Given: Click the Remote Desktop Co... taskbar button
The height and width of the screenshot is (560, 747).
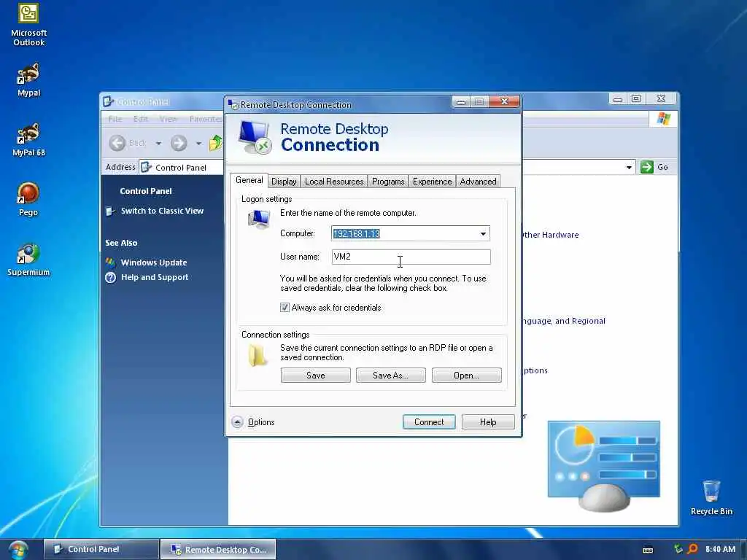Looking at the screenshot, I should 217,550.
